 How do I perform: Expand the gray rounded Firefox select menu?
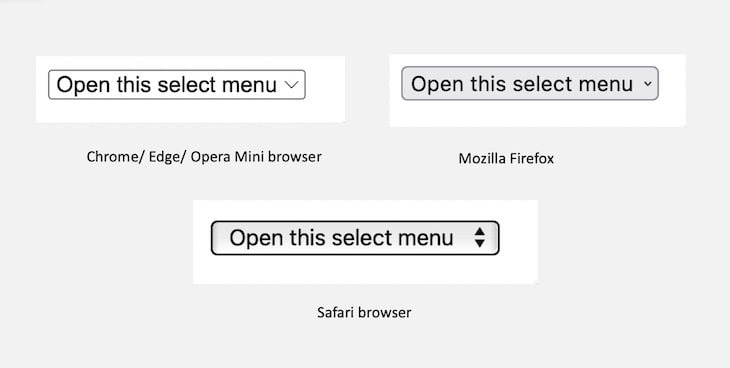click(x=530, y=83)
